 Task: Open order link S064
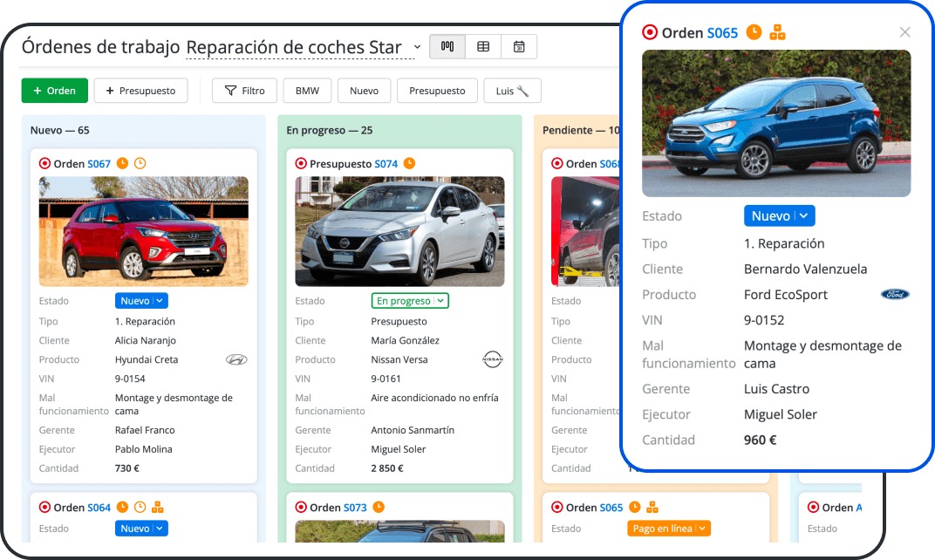(x=99, y=508)
